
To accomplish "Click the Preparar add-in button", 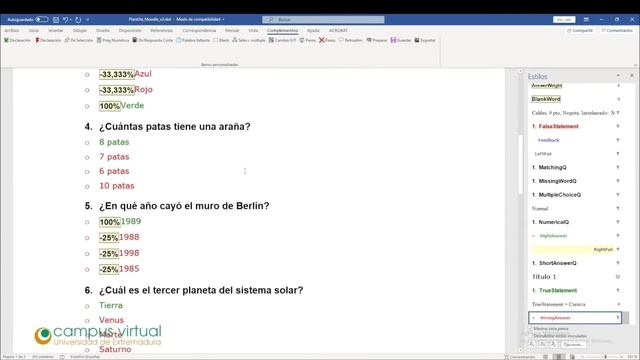I will click(377, 40).
